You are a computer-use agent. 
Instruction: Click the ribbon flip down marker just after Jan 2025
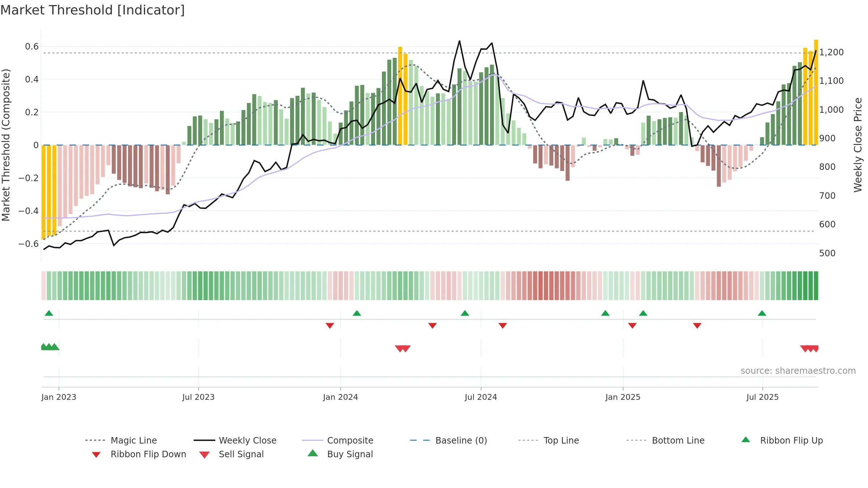633,326
